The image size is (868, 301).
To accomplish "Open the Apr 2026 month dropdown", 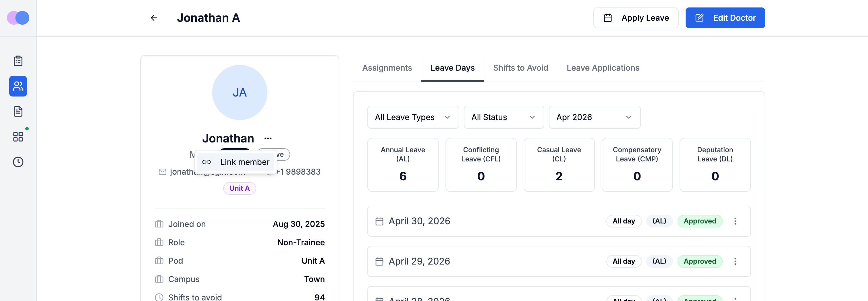I will point(594,117).
